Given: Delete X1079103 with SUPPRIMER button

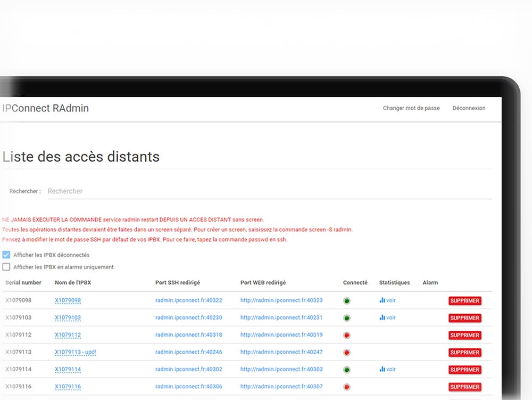Looking at the screenshot, I should [x=465, y=318].
